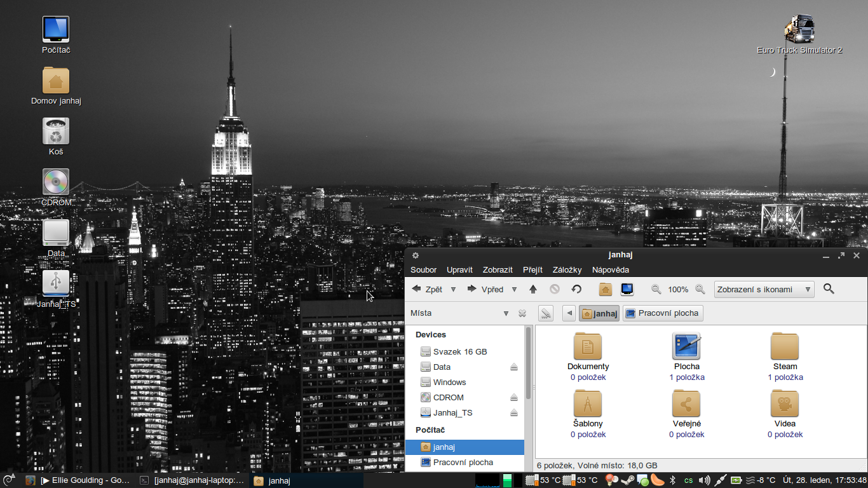Close the Místa side pane
The width and height of the screenshot is (868, 488).
coord(522,313)
